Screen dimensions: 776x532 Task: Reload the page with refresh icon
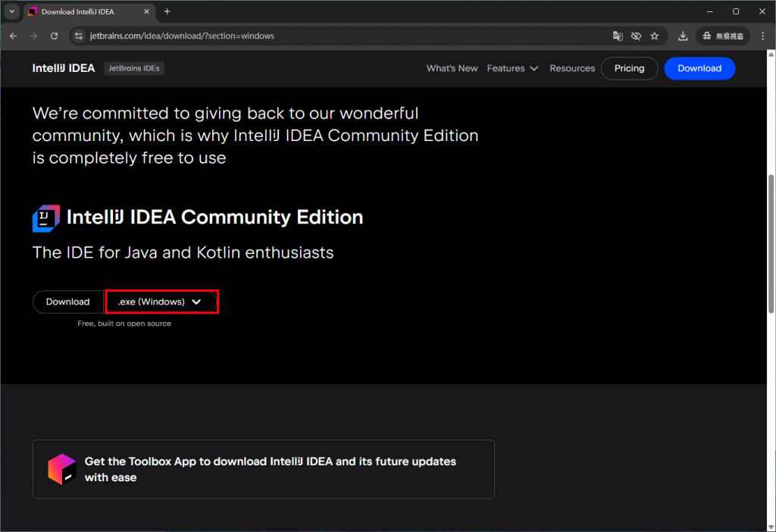click(54, 36)
